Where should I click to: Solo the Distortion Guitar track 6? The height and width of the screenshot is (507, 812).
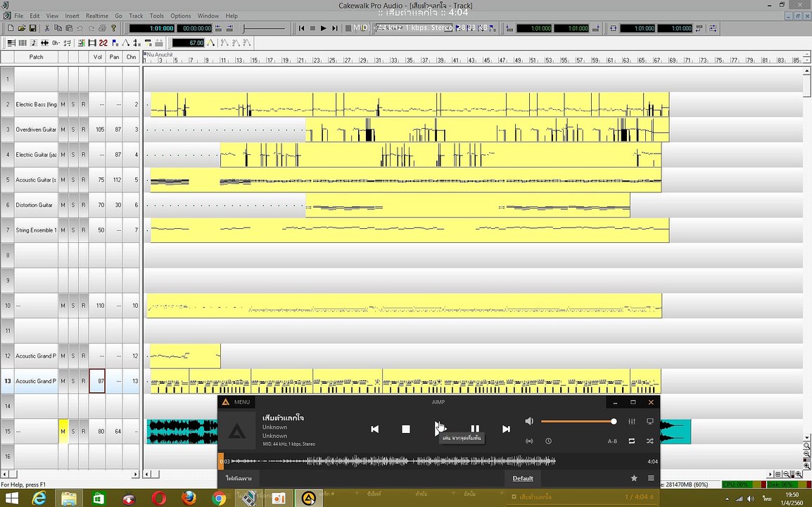tap(73, 205)
